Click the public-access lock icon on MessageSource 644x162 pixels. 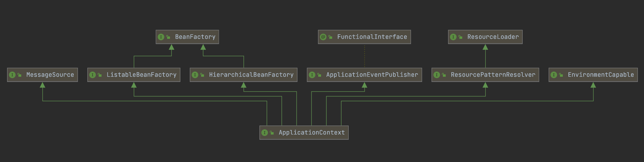(20, 75)
